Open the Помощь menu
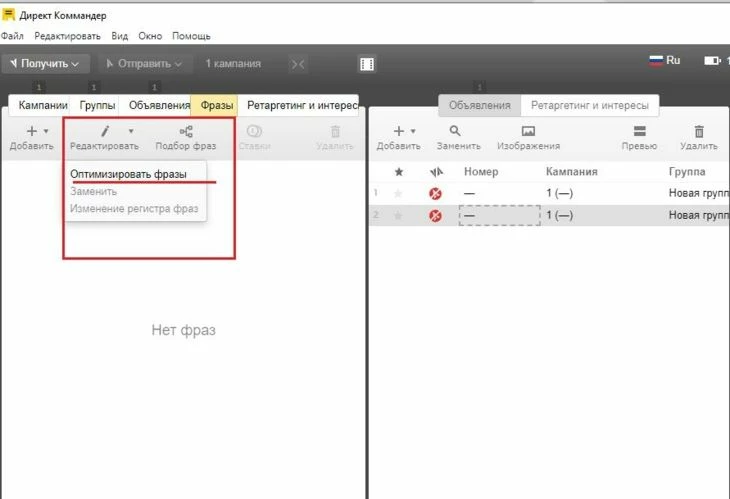 191,36
